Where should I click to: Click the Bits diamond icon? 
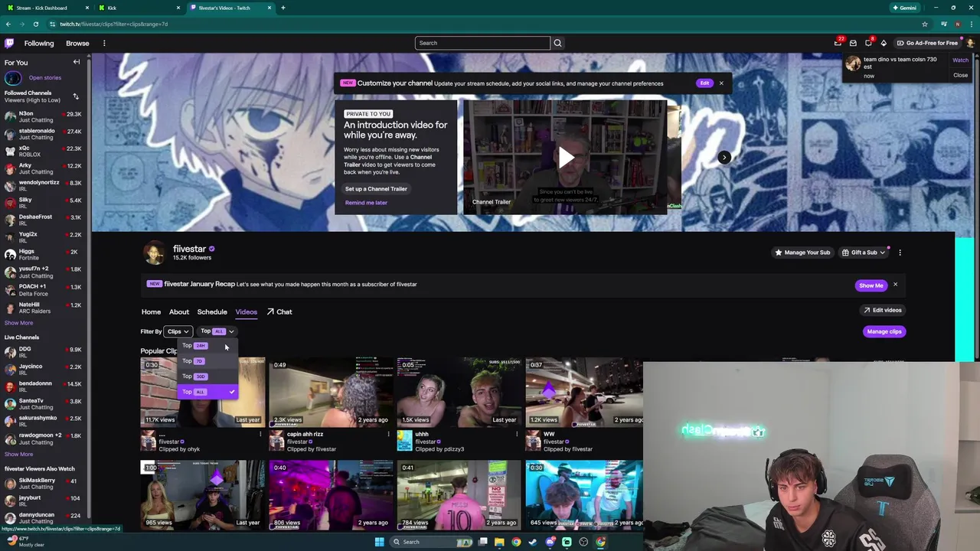[x=884, y=43]
